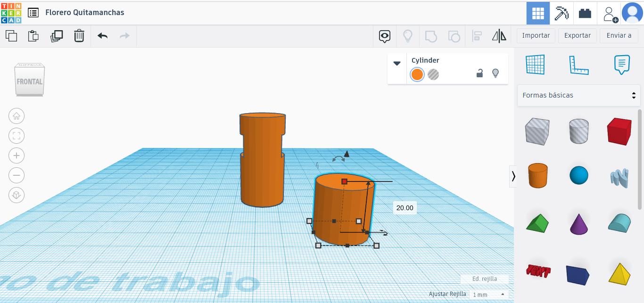Viewport: 644px width, 303px height.
Task: Click the red top-height handle on cylinder
Action: click(x=344, y=181)
